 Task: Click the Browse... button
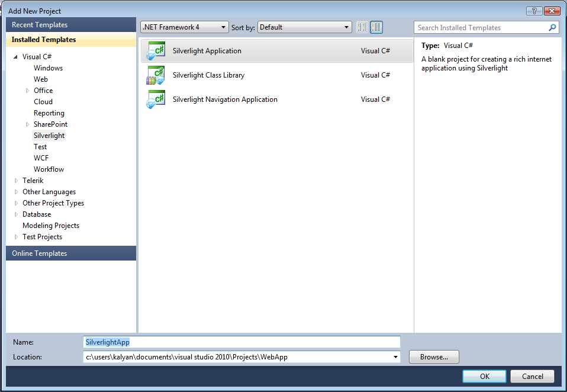tap(434, 357)
